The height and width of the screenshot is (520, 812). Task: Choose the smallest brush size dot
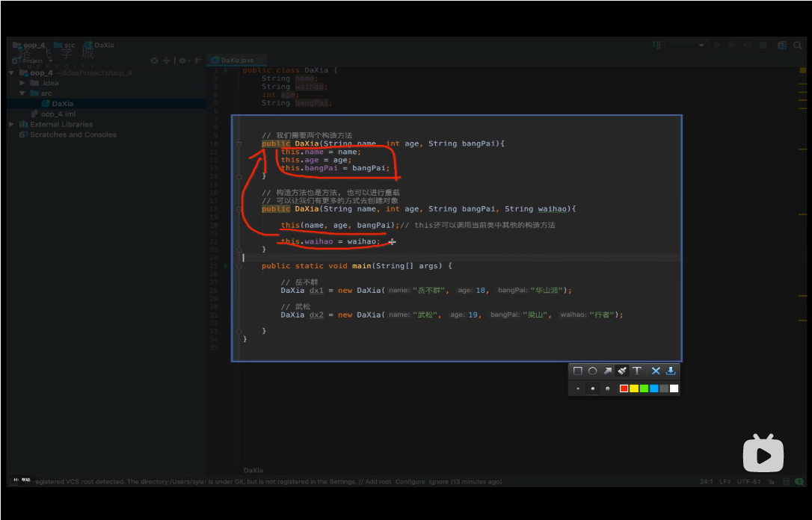click(x=578, y=389)
